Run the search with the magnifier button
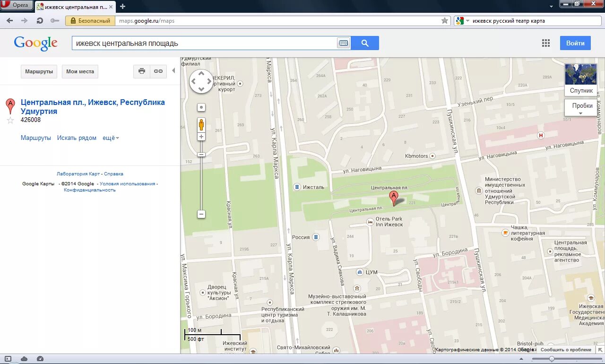 click(x=365, y=43)
